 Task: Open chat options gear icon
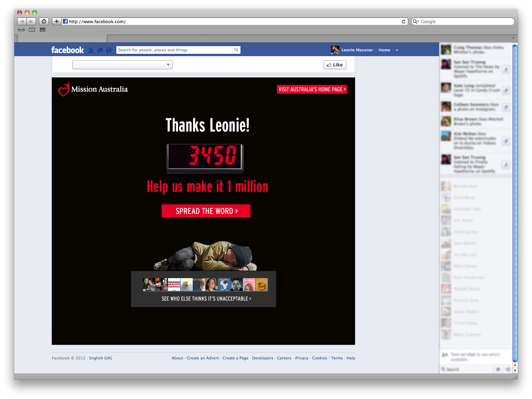[x=498, y=369]
